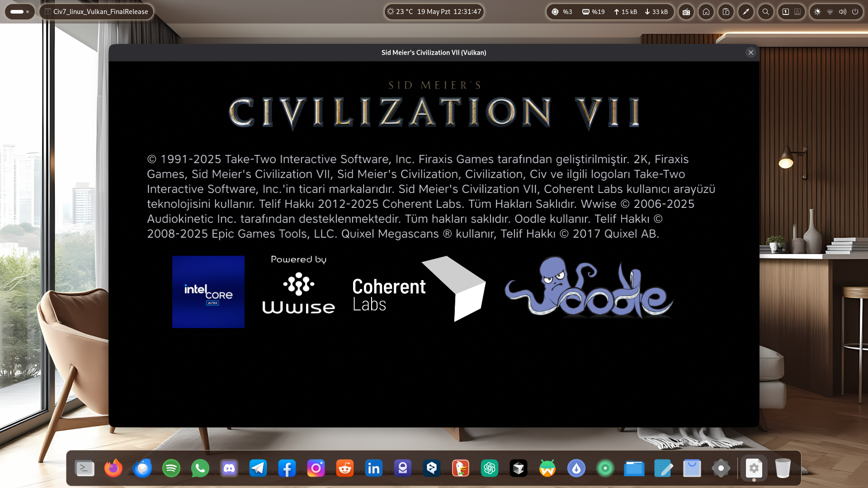Launch Firefox from the dock
Image resolution: width=868 pixels, height=488 pixels.
pyautogui.click(x=113, y=469)
